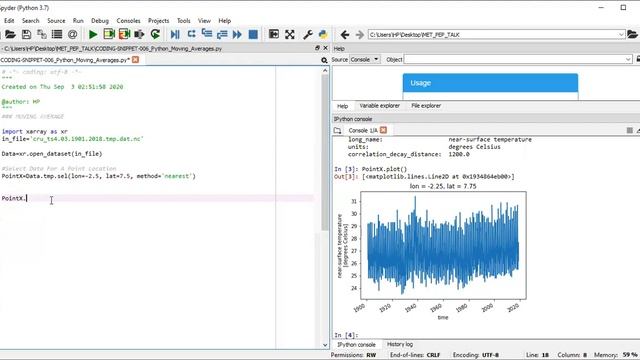Click the scroll up arrow in editor
Viewport: 640px width, 360px height.
[x=325, y=71]
